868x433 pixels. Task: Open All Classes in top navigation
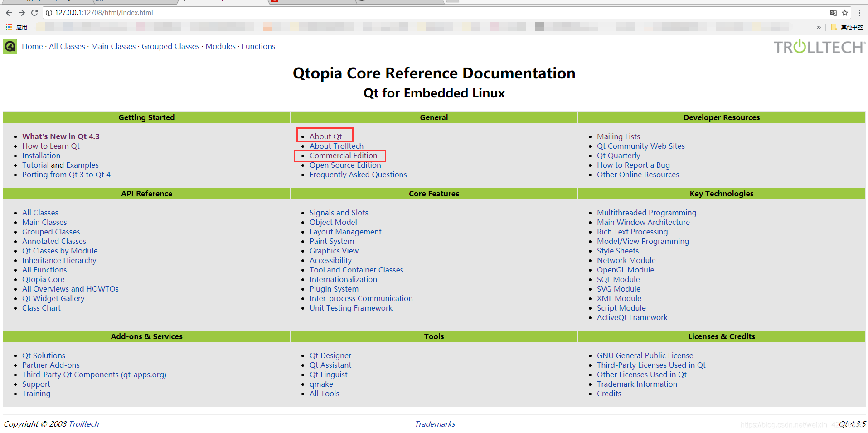pyautogui.click(x=67, y=46)
